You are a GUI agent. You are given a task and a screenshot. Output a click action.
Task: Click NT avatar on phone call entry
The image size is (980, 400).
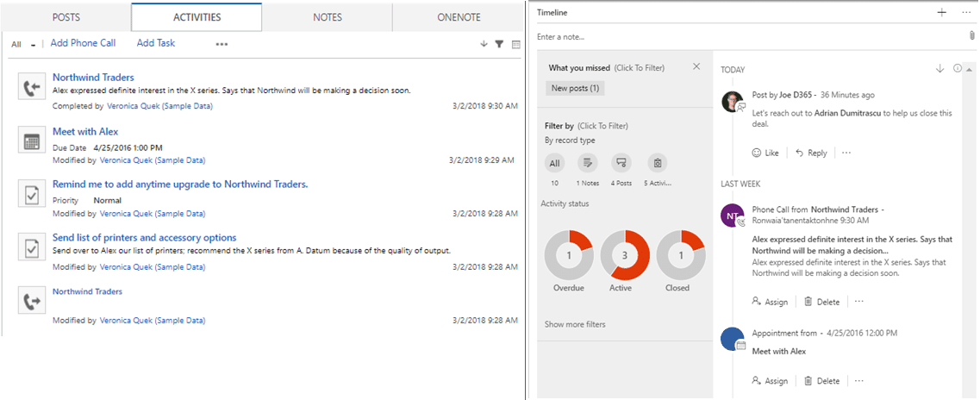732,216
